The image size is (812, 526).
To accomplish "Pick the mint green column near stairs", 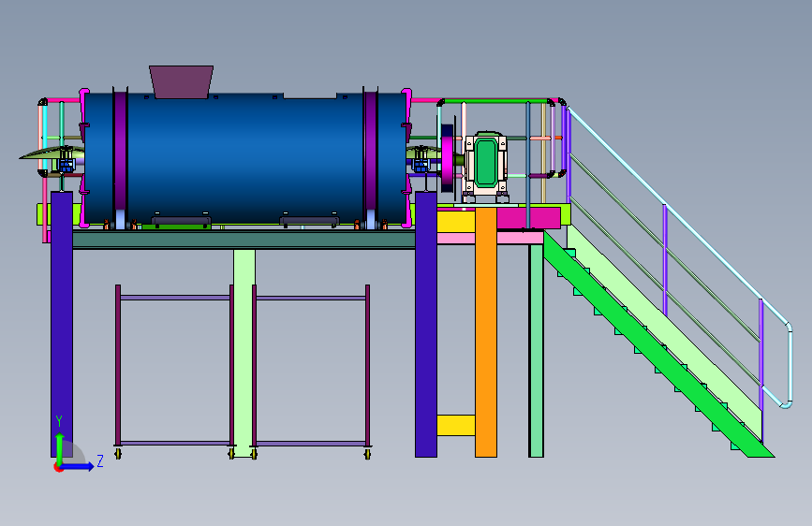I will [536, 350].
